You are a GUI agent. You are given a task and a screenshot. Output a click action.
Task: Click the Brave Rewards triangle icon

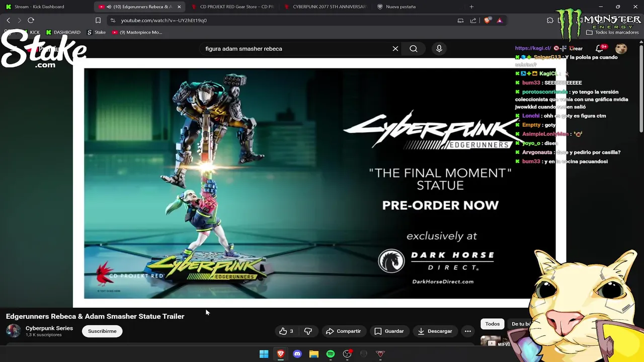pyautogui.click(x=499, y=21)
